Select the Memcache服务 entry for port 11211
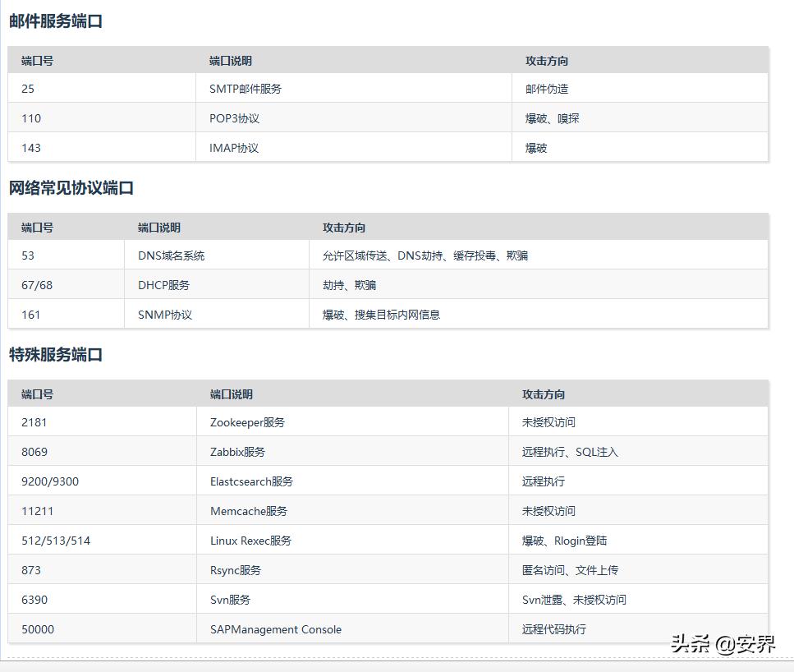Screen dimensions: 794x672 click(250, 511)
